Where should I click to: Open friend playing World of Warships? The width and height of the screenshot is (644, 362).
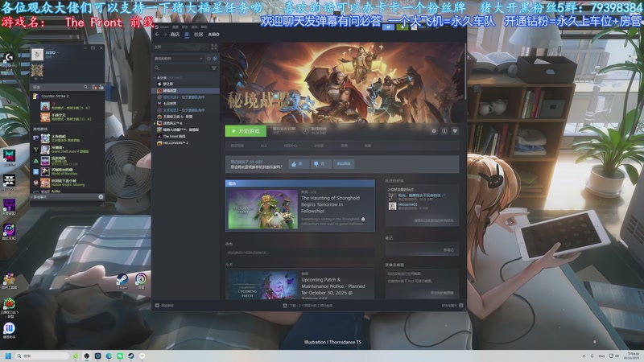(x=66, y=171)
